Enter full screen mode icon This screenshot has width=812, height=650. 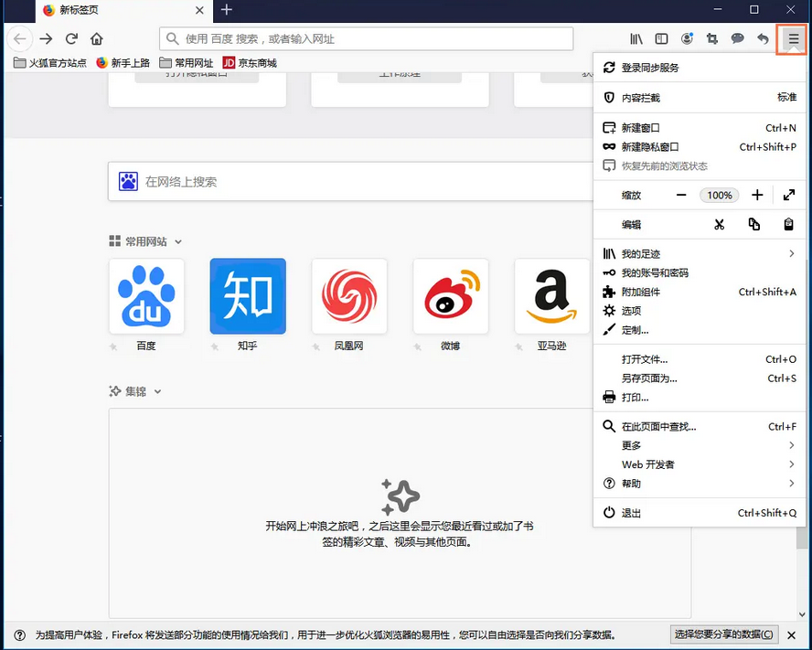point(789,196)
